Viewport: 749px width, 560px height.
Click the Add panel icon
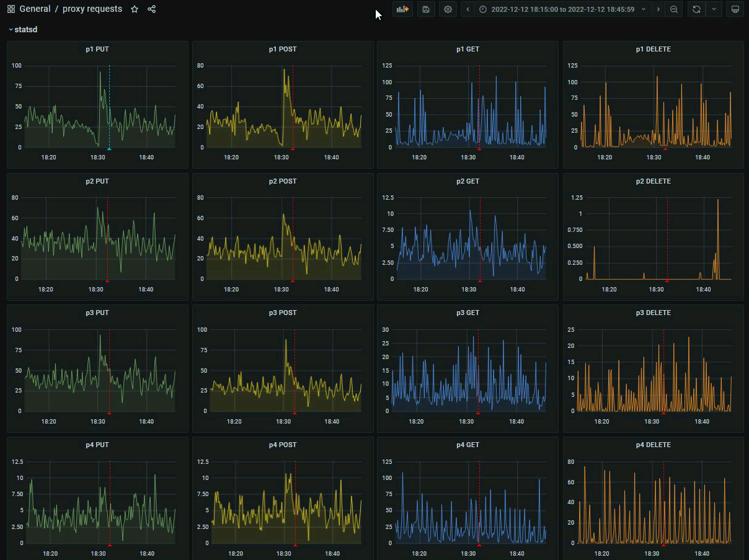tap(403, 9)
